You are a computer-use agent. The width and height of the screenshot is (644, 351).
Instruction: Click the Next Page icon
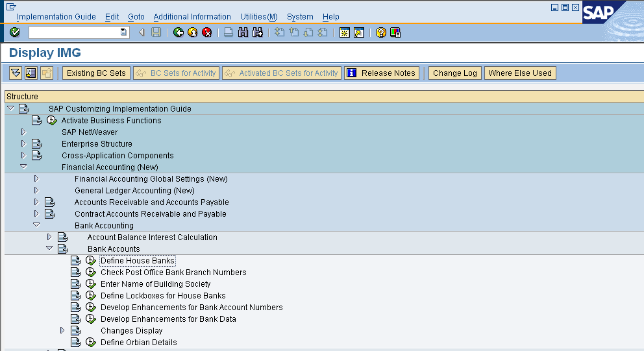[x=308, y=32]
